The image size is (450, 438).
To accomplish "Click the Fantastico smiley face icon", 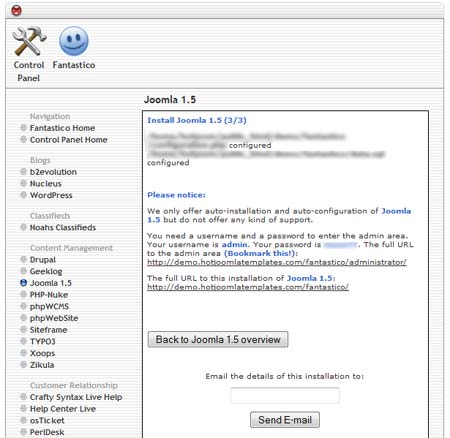I will (x=74, y=41).
